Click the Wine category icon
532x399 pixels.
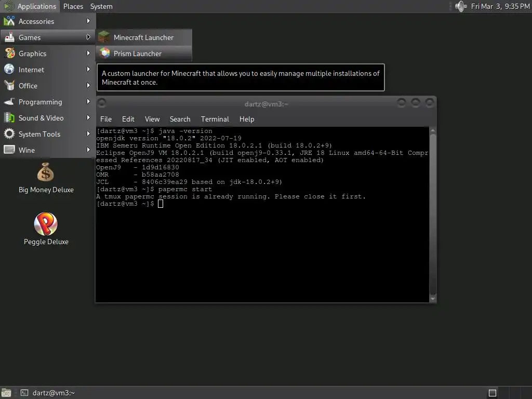(9, 150)
